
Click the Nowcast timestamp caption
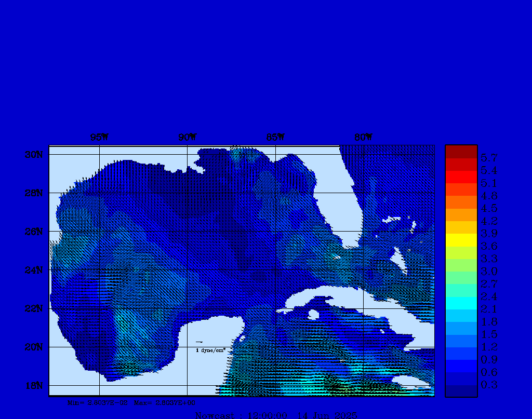[276, 415]
